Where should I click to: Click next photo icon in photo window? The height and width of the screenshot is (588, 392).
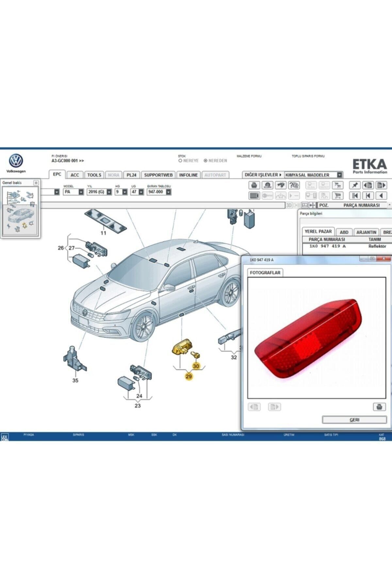(274, 407)
